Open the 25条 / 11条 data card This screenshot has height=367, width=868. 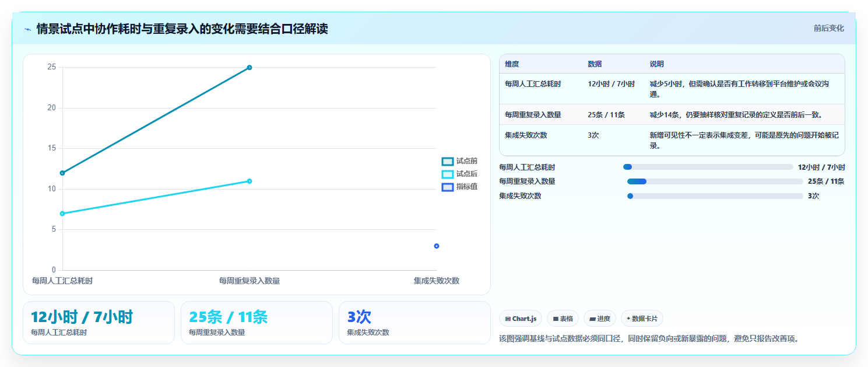256,323
